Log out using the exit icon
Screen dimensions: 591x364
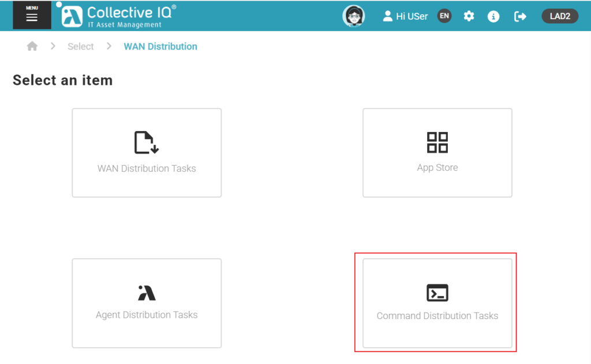pyautogui.click(x=520, y=16)
